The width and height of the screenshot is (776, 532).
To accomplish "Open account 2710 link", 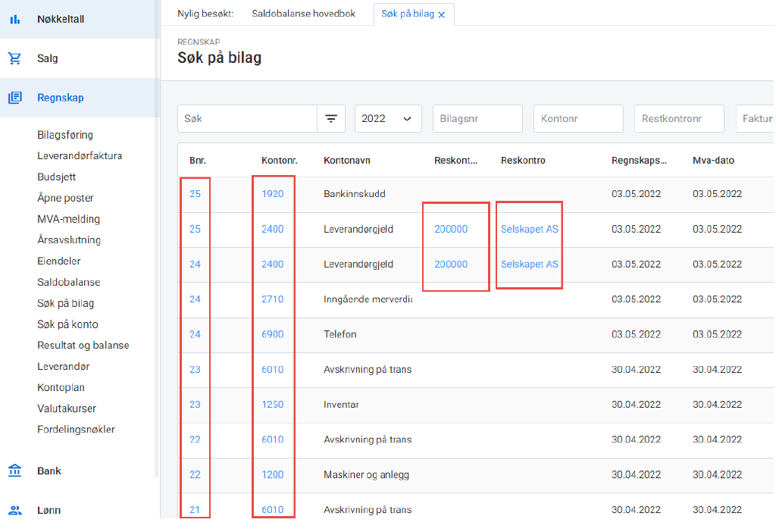I will coord(272,299).
